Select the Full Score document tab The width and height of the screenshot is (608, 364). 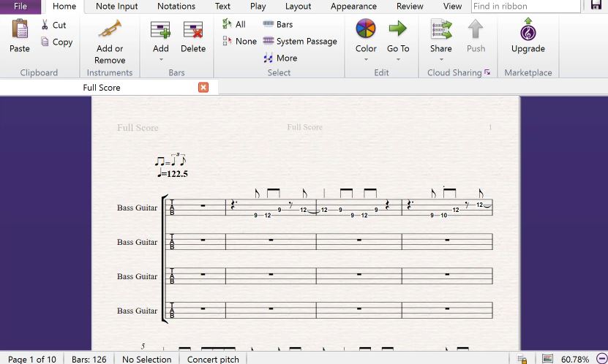click(x=102, y=88)
